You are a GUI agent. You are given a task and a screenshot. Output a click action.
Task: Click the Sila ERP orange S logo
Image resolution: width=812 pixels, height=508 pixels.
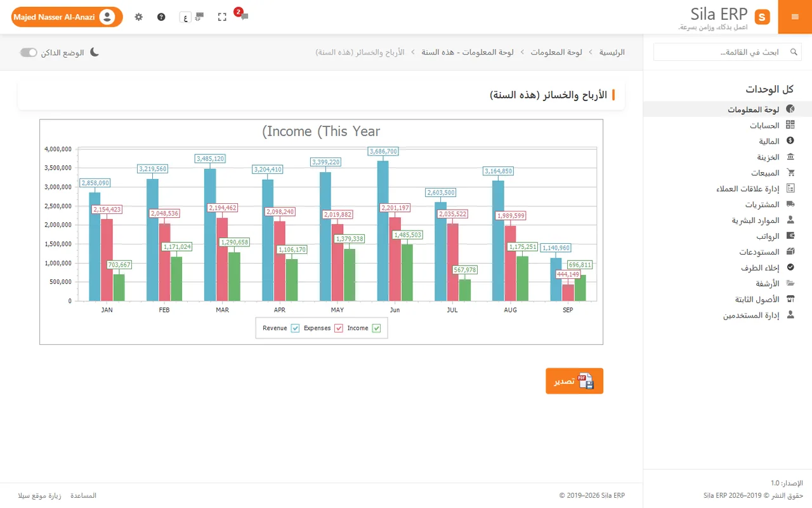click(x=762, y=17)
